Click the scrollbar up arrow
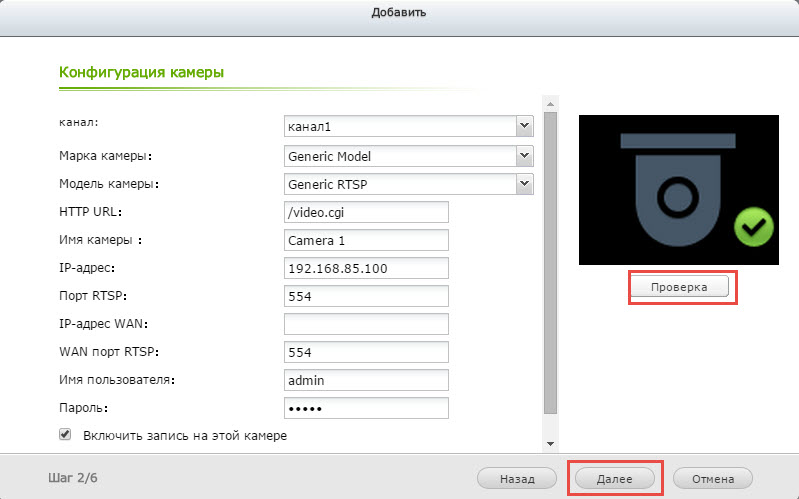 tap(550, 104)
